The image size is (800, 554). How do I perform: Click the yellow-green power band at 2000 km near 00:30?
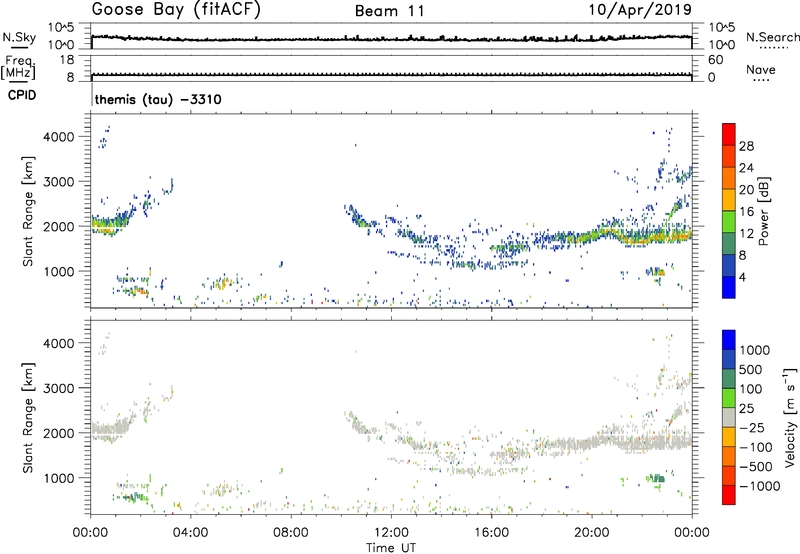[108, 224]
